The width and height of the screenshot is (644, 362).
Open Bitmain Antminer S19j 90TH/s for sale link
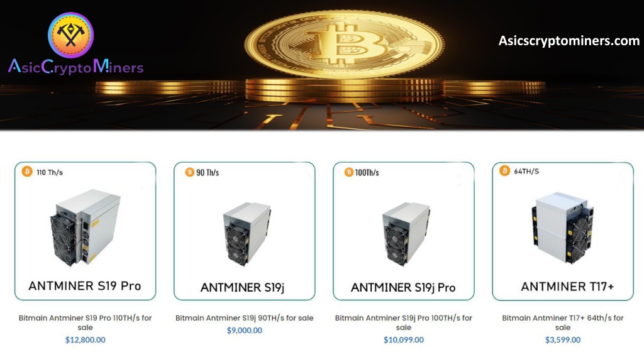coord(245,317)
